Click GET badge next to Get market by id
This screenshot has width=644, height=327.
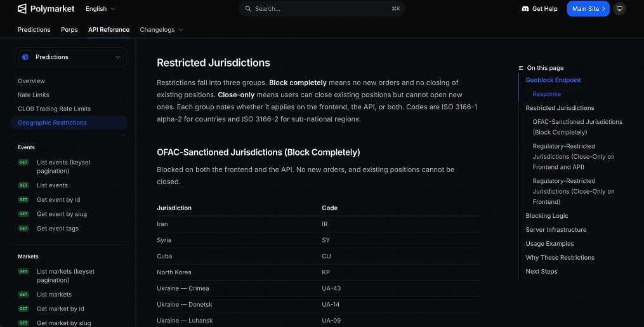[23, 309]
